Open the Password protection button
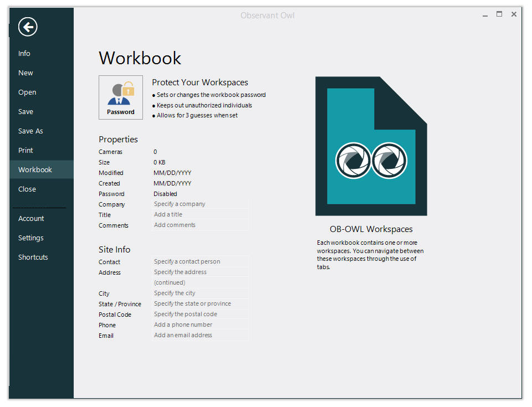Screen dimensions: 532x407 121,97
